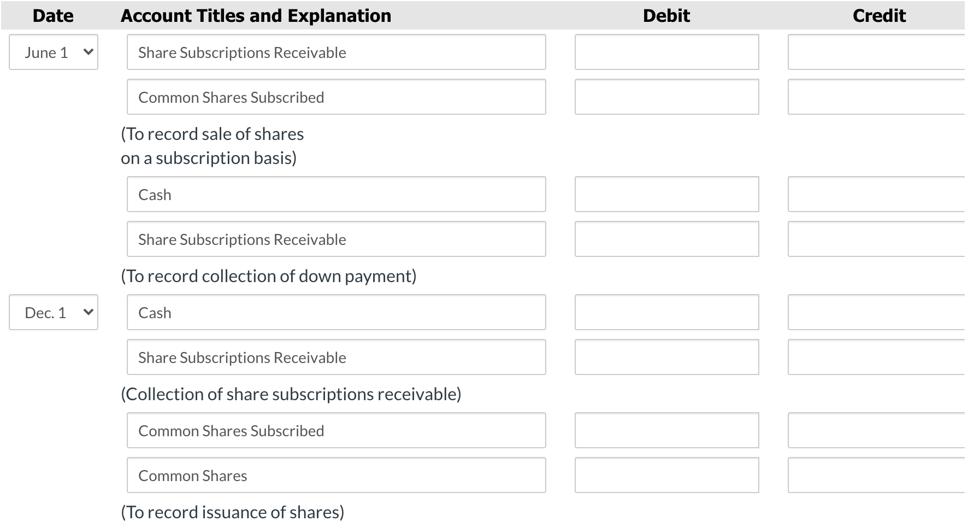Select the credit field beside Share Subscriptions Receivable
The height and width of the screenshot is (527, 980).
pyautogui.click(x=882, y=239)
